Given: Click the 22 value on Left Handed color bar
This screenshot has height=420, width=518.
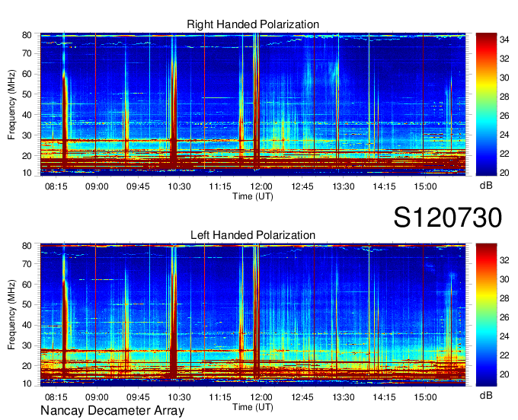Looking at the screenshot, I should [504, 355].
